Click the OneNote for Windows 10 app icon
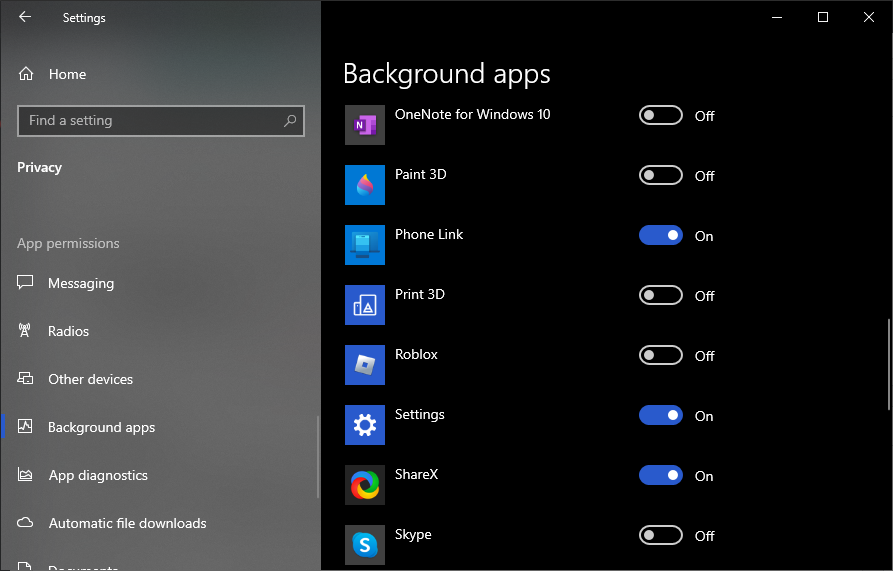The height and width of the screenshot is (571, 893). tap(364, 125)
